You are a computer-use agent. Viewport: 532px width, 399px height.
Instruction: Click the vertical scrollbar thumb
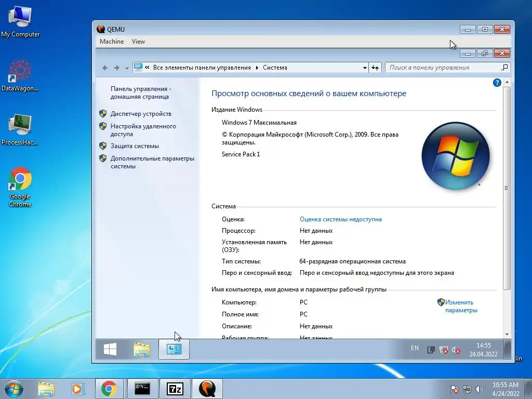507,188
